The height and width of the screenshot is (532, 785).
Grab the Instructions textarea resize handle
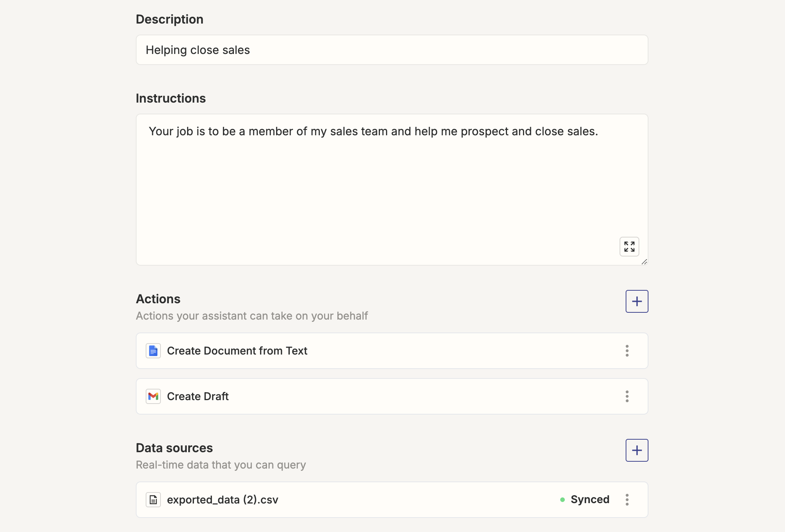click(x=644, y=262)
